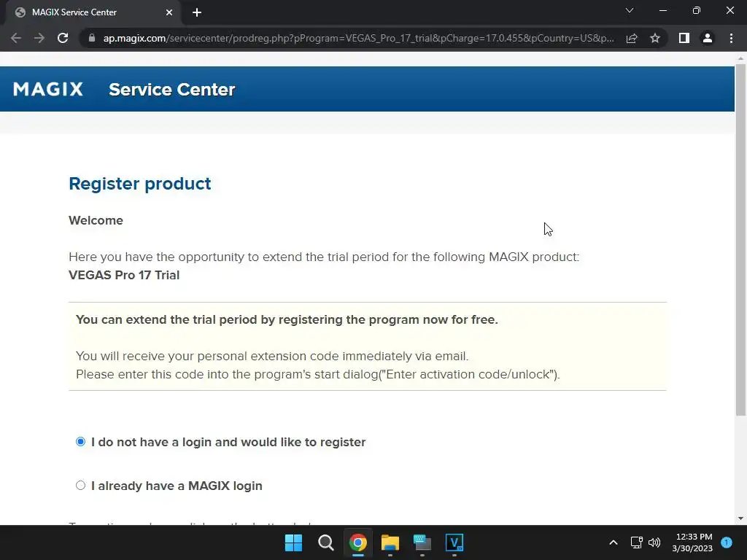The image size is (747, 560).
Task: Click the Service Center header title
Action: coord(171,90)
